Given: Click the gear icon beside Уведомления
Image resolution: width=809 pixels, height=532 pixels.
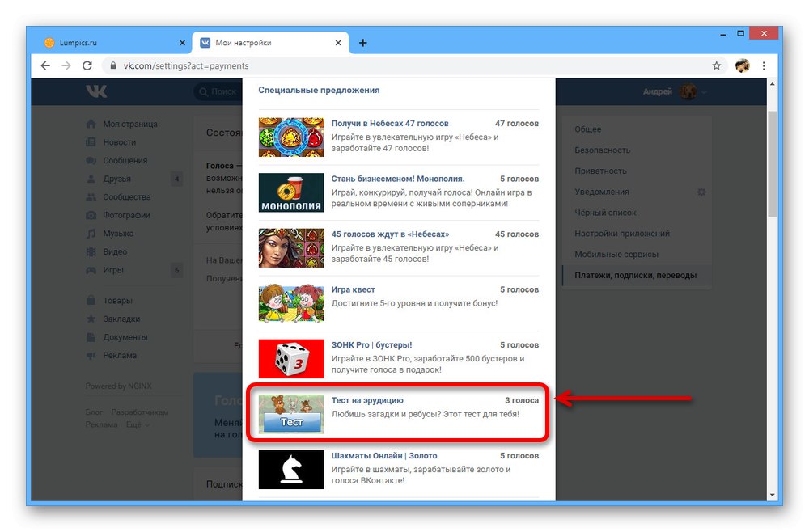Looking at the screenshot, I should [701, 192].
